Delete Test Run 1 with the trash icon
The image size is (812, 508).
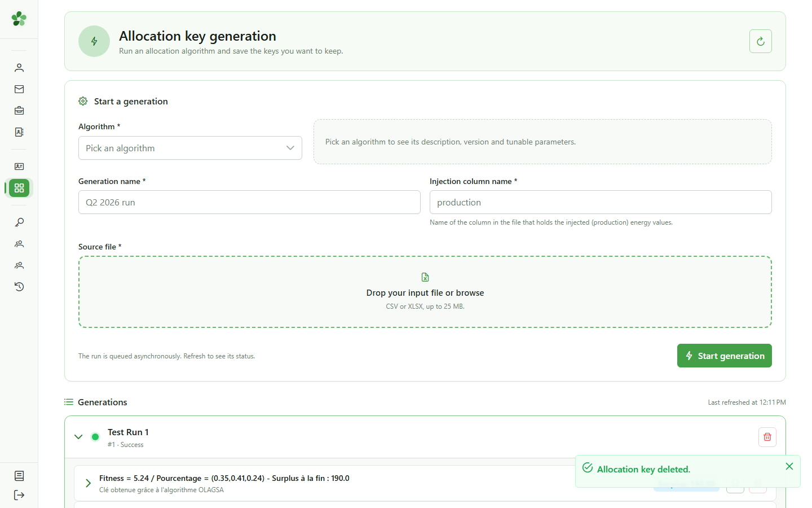[x=767, y=437]
